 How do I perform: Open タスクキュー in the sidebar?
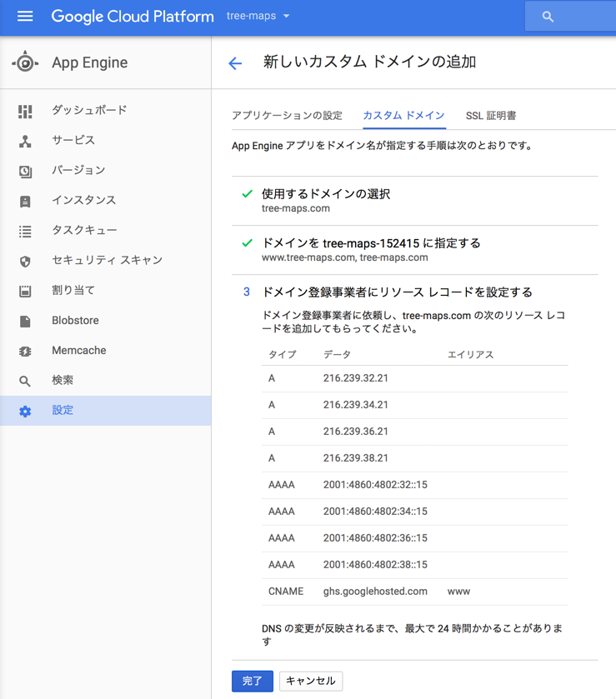pos(84,230)
